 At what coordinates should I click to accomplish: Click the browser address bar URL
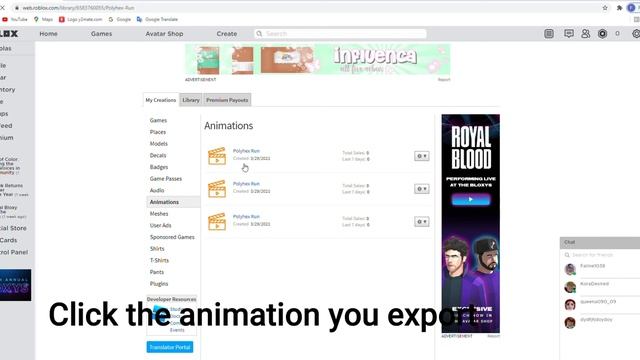(78, 8)
